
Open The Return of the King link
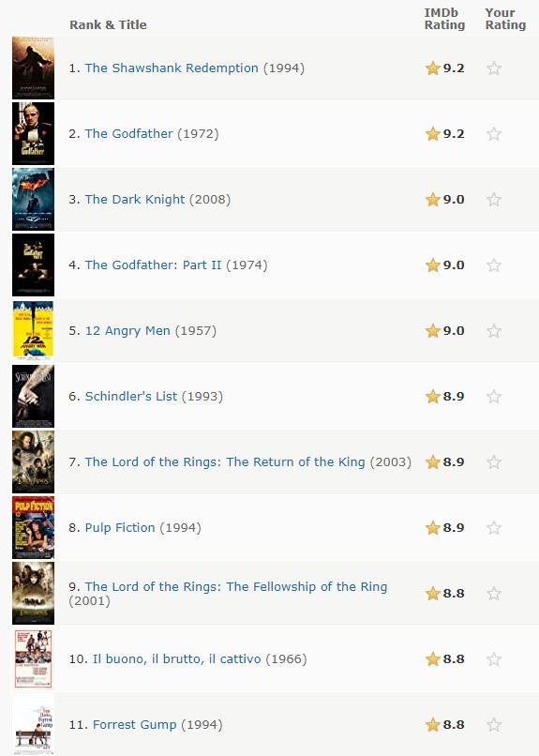[x=225, y=461]
